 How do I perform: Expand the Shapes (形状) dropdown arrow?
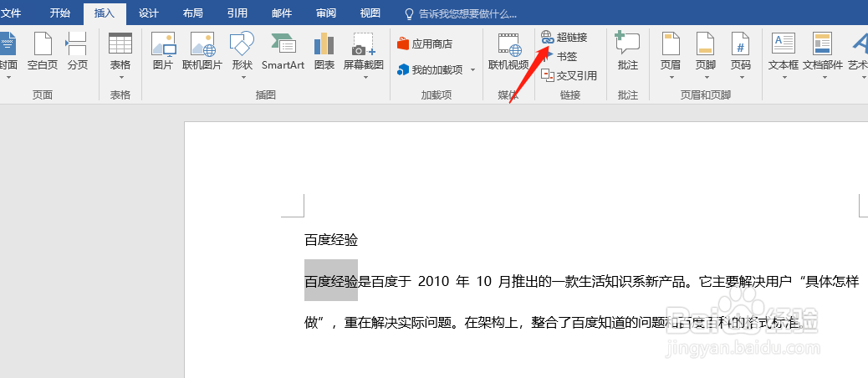(x=243, y=78)
